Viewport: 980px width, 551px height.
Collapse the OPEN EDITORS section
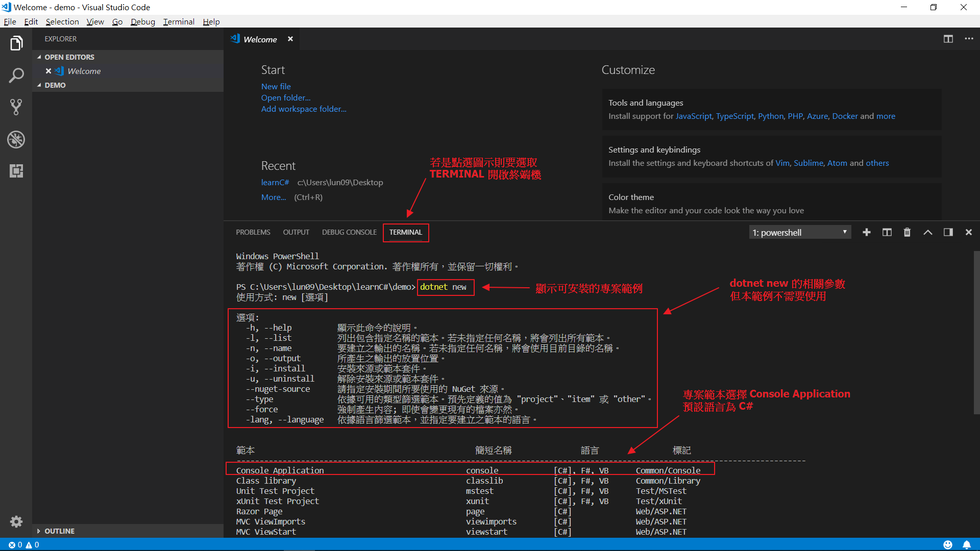point(69,57)
